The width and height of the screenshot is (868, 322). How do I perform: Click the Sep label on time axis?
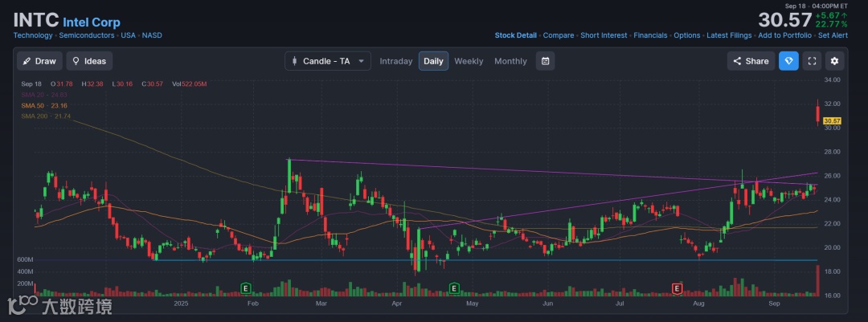tap(774, 304)
